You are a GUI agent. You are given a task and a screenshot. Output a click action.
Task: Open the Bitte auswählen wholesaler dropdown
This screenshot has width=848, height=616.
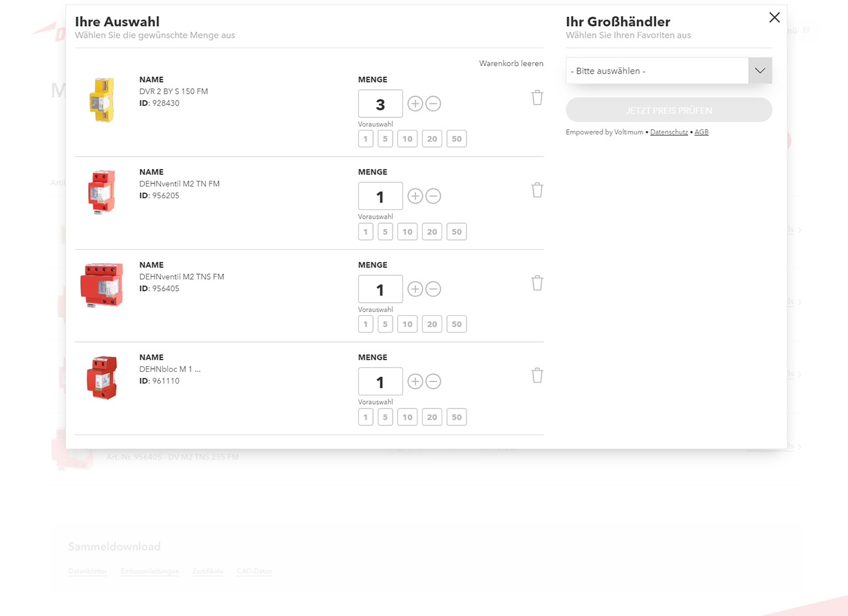[669, 70]
